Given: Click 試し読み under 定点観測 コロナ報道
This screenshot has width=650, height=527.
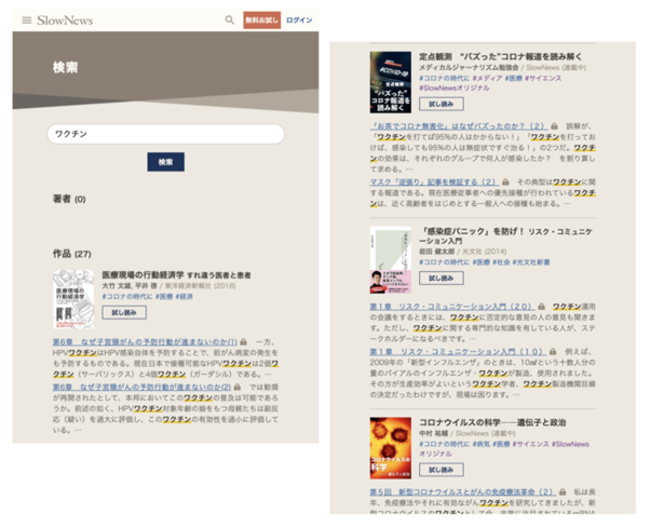Looking at the screenshot, I should pos(441,103).
